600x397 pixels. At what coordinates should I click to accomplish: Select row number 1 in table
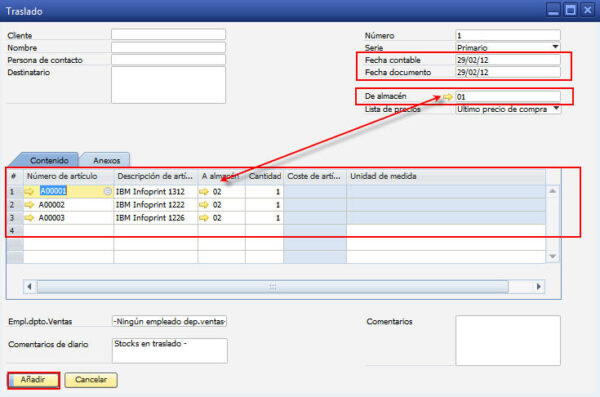click(15, 191)
